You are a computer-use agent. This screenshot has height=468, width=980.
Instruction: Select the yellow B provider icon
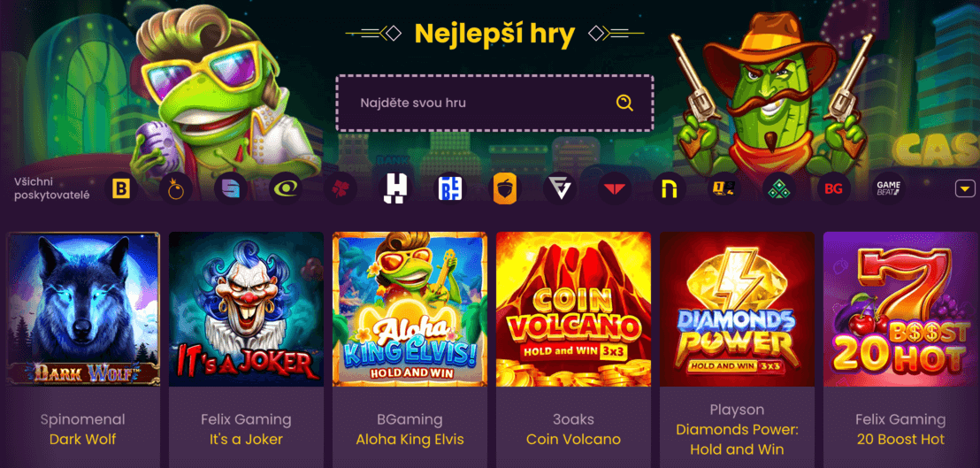pos(120,188)
